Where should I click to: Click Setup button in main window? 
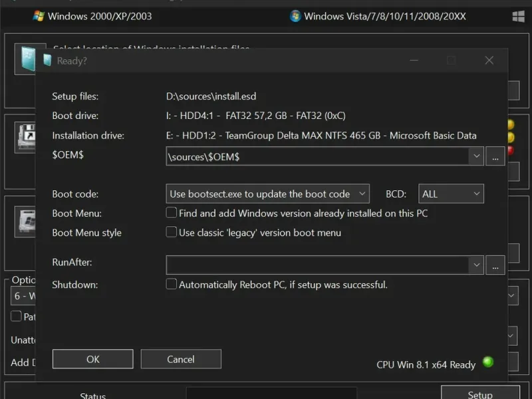[x=480, y=393]
